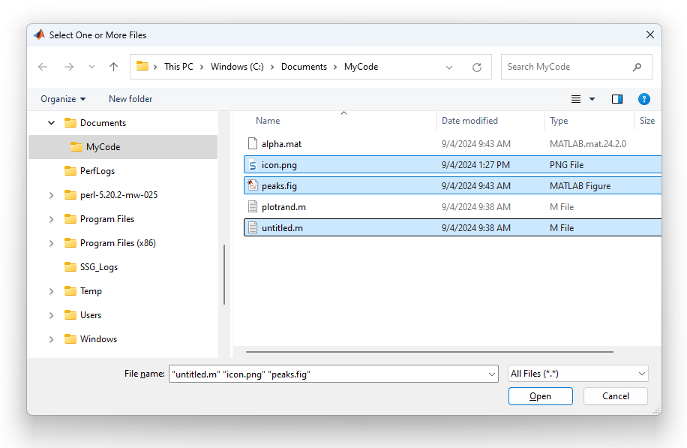This screenshot has height=448, width=687.
Task: Click the Search MyCode field
Action: (x=577, y=67)
